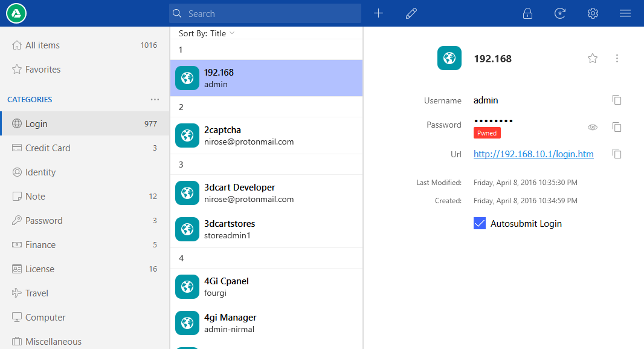Mark 192.168 as favorite with star
Screen dimensions: 644x349
tap(592, 59)
